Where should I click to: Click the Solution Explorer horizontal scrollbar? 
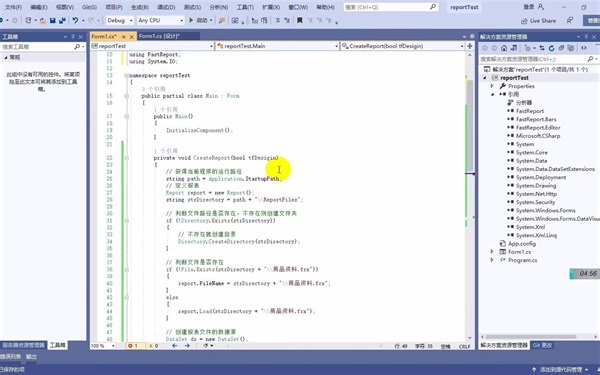point(531,337)
